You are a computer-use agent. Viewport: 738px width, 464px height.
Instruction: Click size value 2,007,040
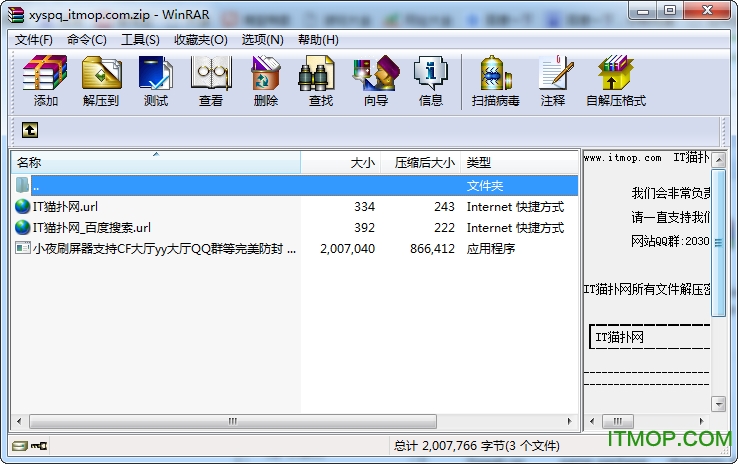point(347,248)
